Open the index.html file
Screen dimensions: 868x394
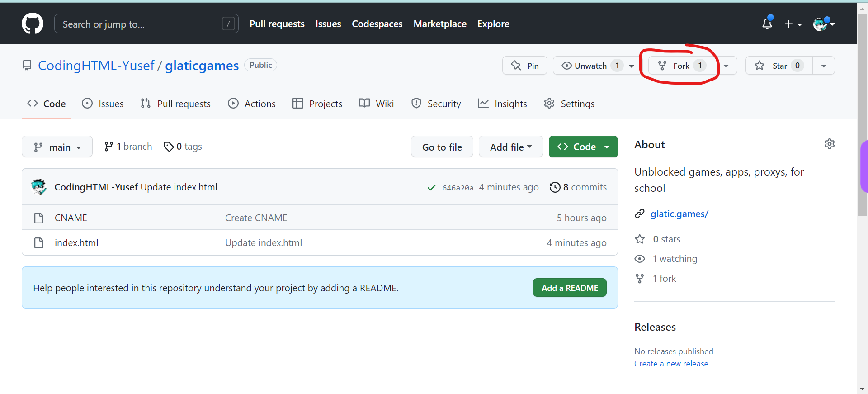[76, 243]
